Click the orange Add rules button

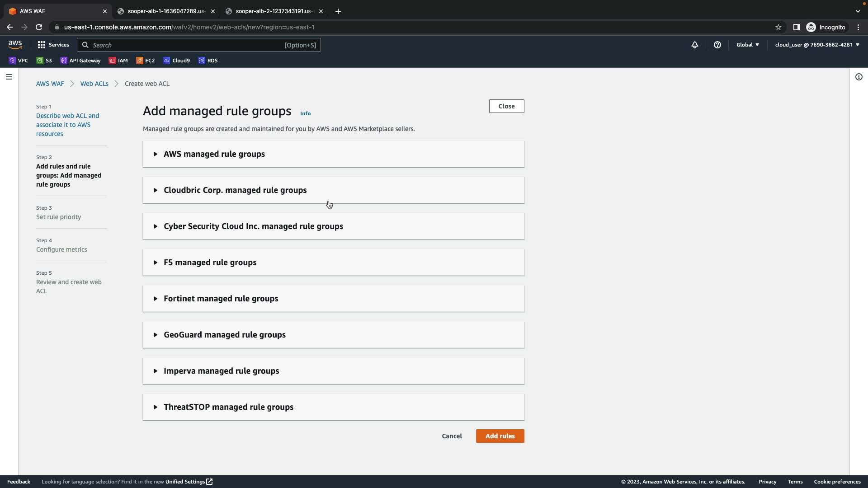500,436
